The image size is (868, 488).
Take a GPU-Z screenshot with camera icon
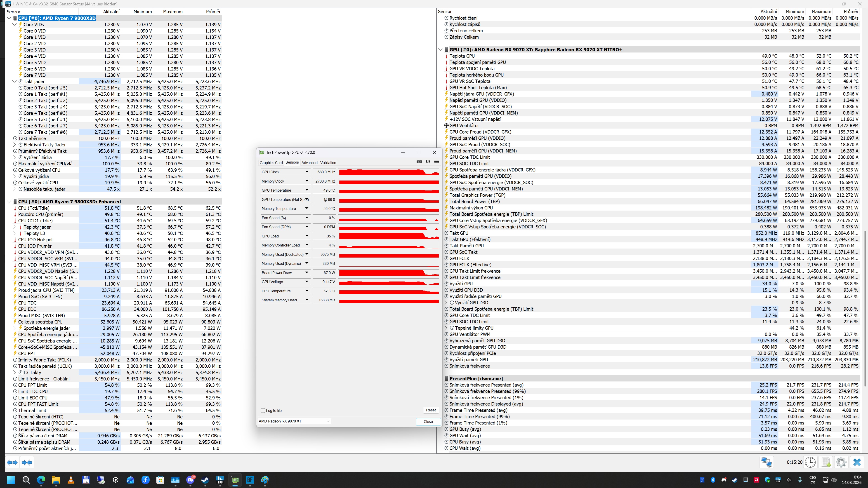pyautogui.click(x=419, y=162)
